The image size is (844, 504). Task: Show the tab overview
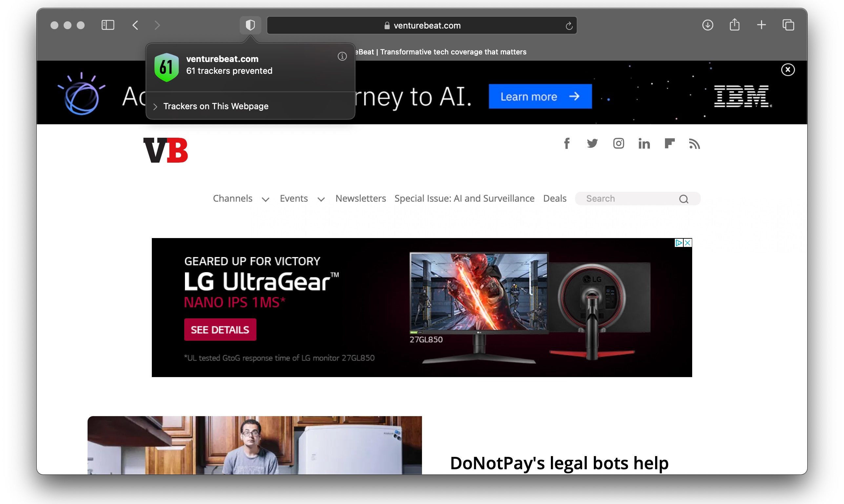[x=788, y=25]
